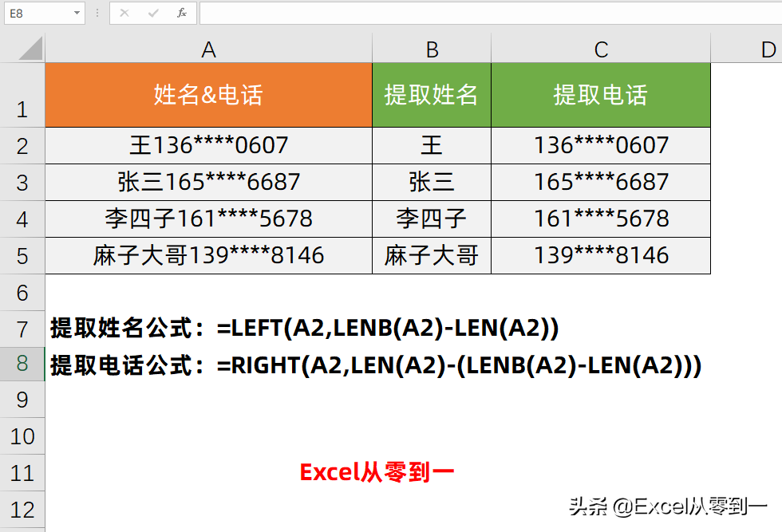Select column B cell with name 麻子大哥
Screen dimensions: 782x532
pyautogui.click(x=432, y=255)
